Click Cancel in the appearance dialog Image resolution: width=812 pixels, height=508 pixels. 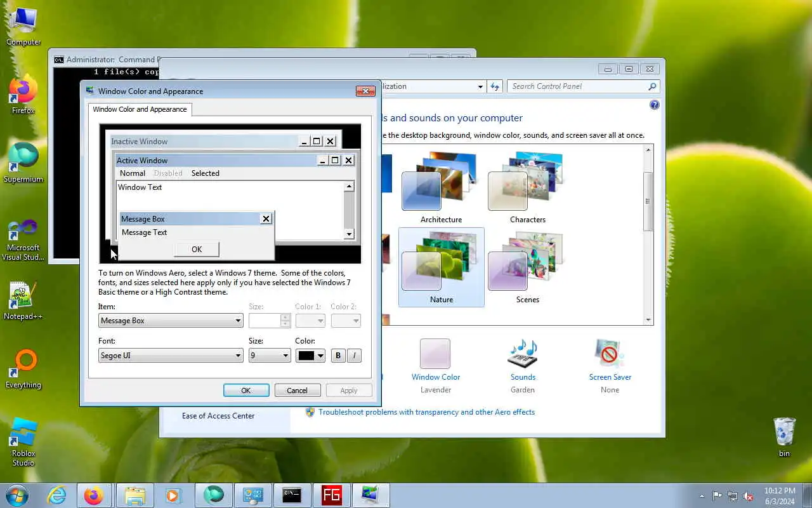297,391
